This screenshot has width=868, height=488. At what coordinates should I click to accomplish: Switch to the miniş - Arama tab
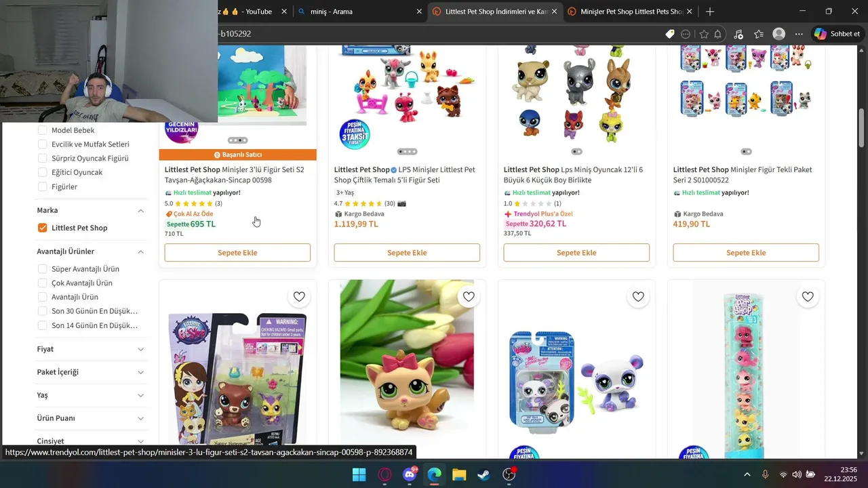pos(355,12)
